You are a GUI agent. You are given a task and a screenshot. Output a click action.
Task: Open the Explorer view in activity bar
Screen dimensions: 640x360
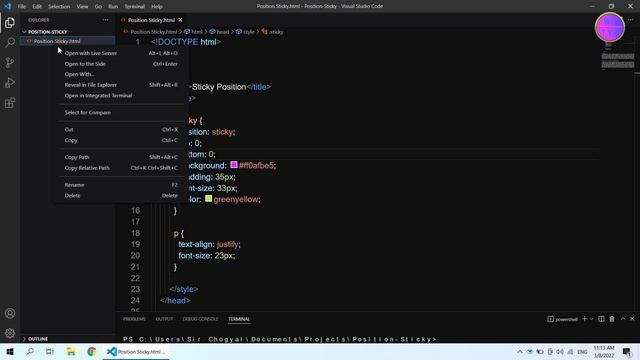[x=10, y=22]
